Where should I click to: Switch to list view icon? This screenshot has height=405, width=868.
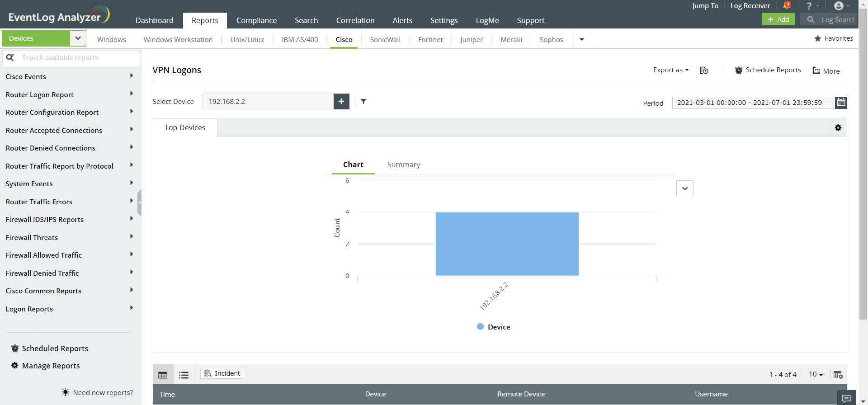184,375
